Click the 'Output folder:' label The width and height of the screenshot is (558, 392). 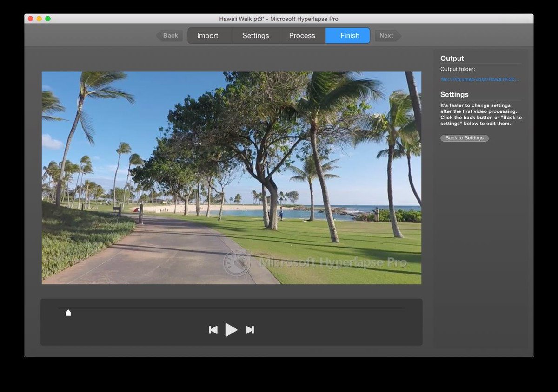pos(458,69)
